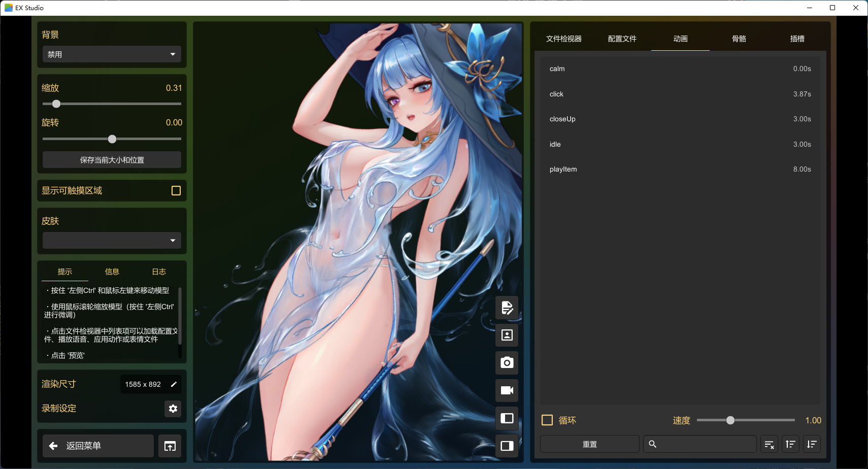The image size is (868, 469).
Task: Open the 日志 log tab
Action: 159,272
